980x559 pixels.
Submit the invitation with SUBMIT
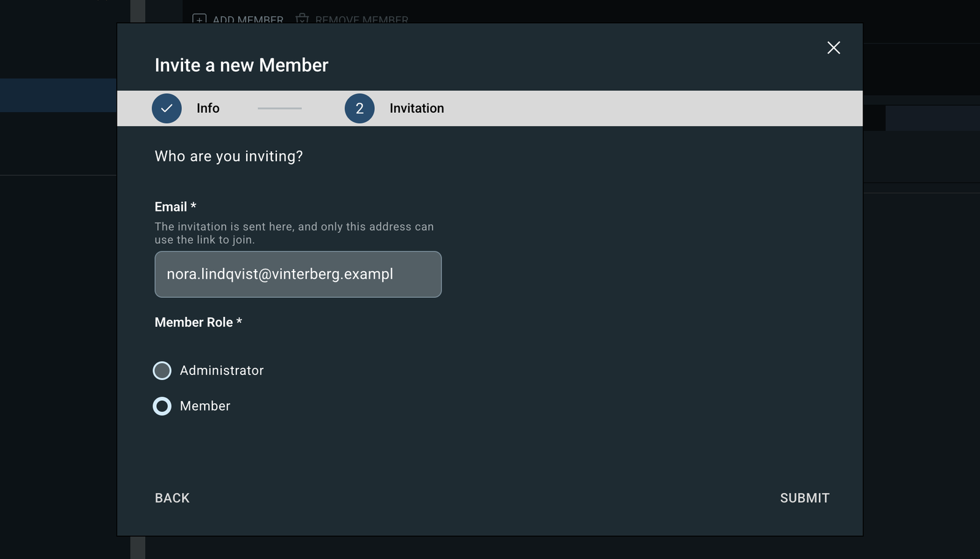tap(804, 498)
